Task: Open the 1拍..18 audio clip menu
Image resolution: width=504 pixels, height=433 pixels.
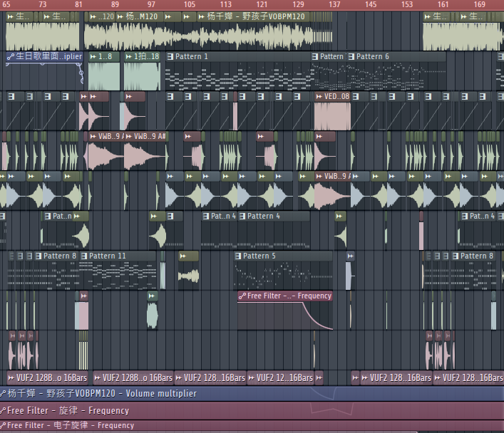Action: tap(129, 57)
